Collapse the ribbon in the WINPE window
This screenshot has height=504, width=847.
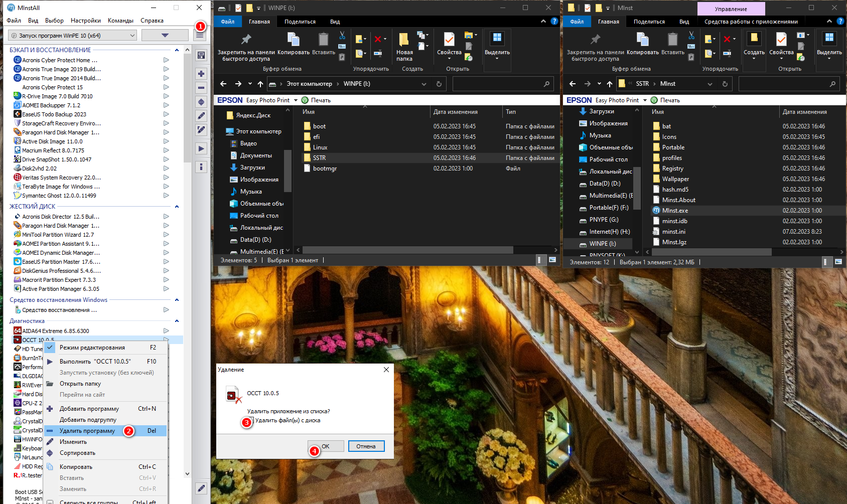point(543,21)
